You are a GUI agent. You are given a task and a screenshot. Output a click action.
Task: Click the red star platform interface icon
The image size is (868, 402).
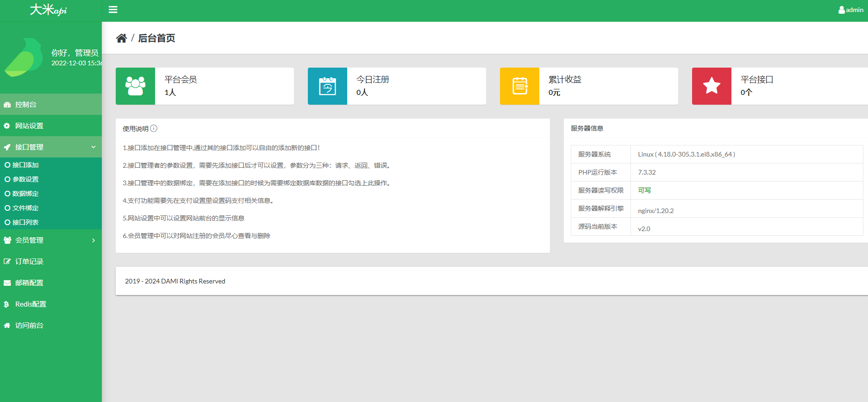[712, 86]
